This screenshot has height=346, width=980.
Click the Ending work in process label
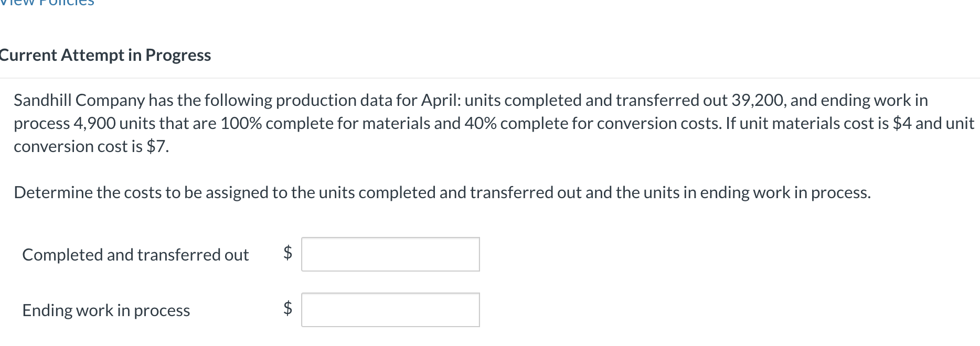tap(106, 310)
